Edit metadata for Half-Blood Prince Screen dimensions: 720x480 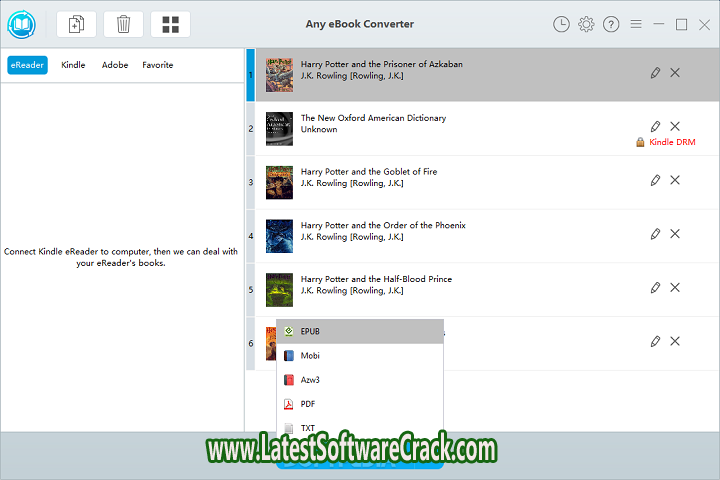point(655,288)
